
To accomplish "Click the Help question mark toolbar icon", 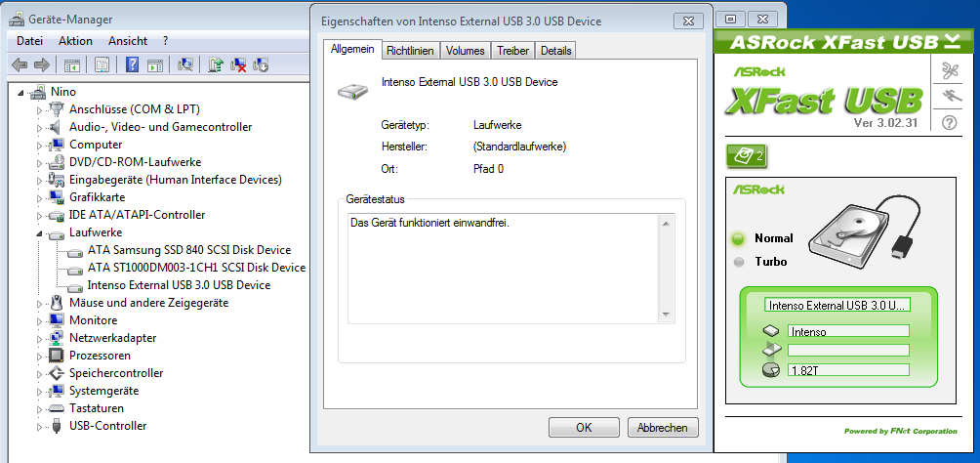I will coord(132,64).
